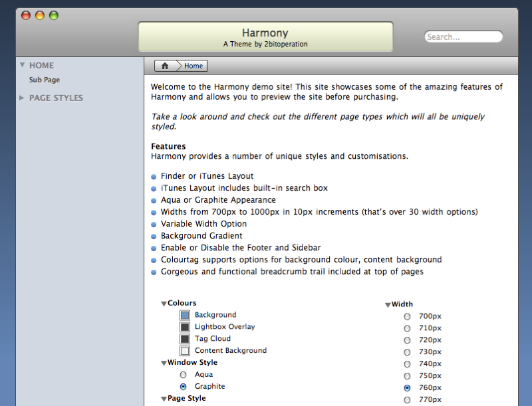Click into the Search input field

(x=464, y=37)
